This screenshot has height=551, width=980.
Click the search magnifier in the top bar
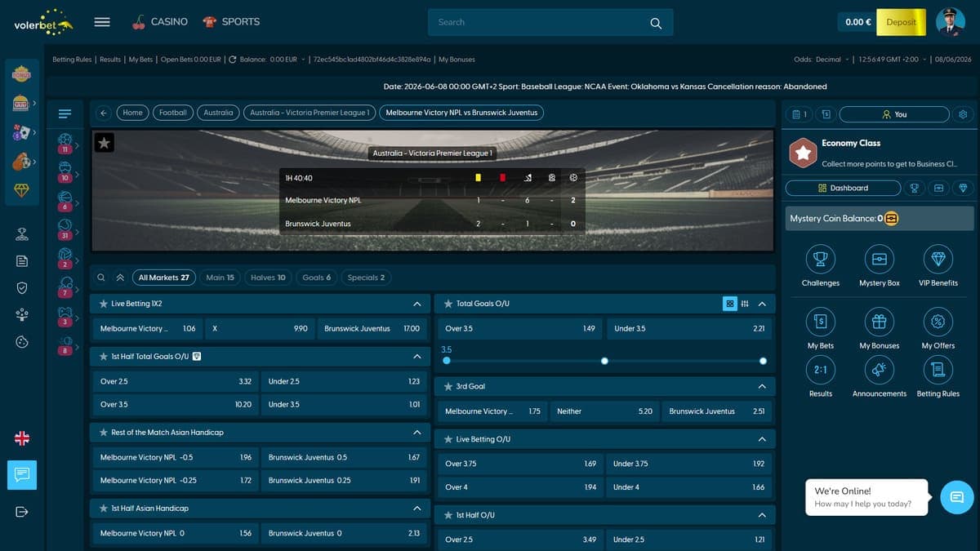coord(656,23)
